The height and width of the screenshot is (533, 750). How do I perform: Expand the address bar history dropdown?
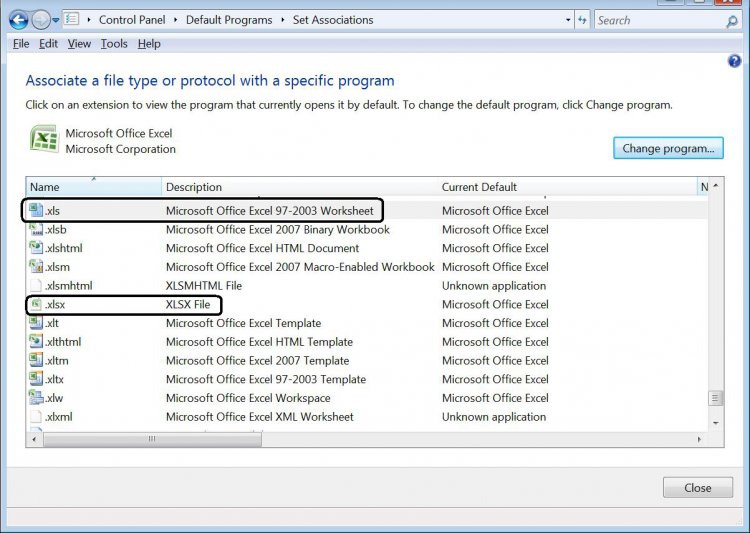(568, 20)
